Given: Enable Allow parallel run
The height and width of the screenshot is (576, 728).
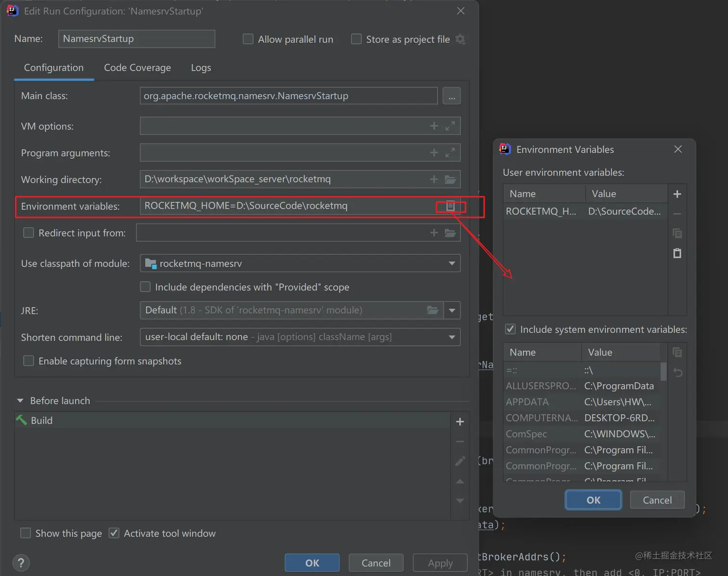Looking at the screenshot, I should [248, 39].
